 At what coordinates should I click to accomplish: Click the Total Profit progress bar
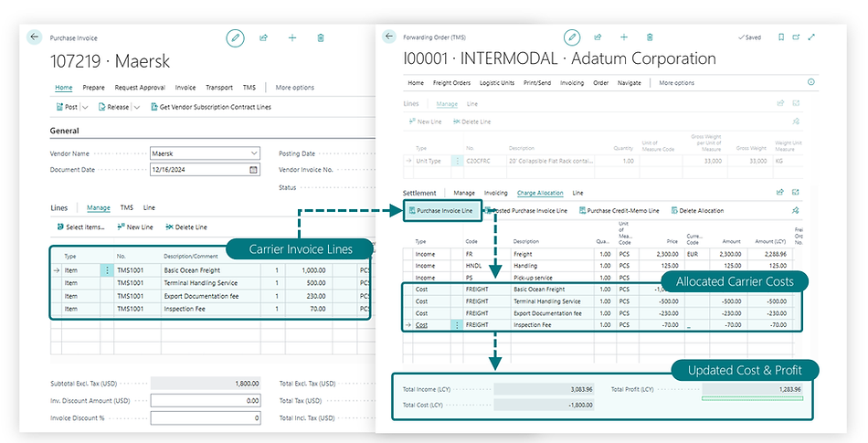[x=752, y=398]
